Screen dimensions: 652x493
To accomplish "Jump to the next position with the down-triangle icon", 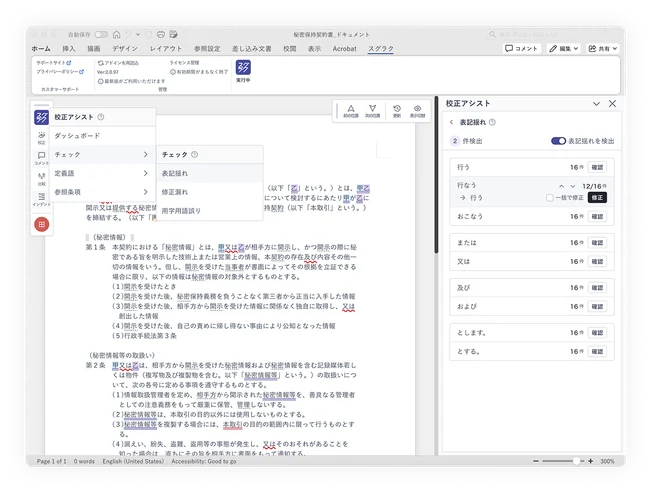I will click(373, 111).
